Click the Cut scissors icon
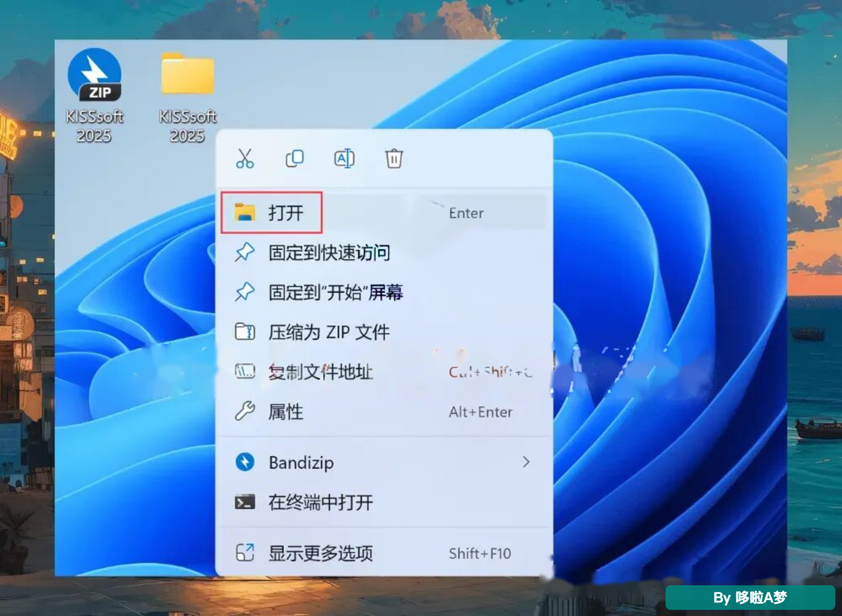The image size is (842, 616). [245, 158]
